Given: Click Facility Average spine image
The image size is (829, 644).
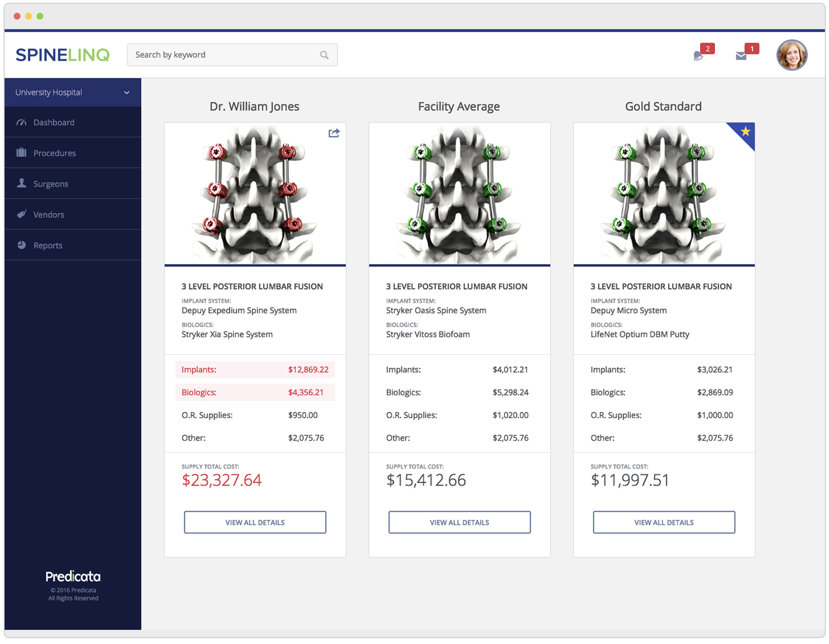Looking at the screenshot, I should click(459, 194).
